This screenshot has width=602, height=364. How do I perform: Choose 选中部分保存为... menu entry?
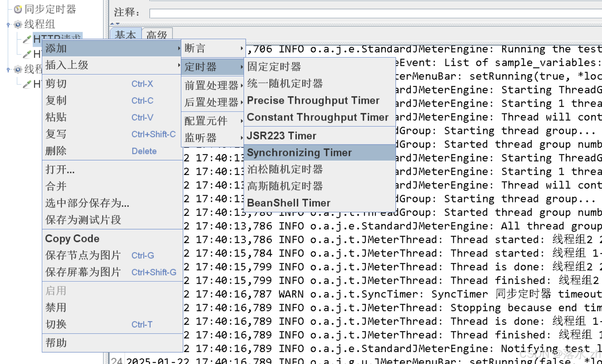[x=112, y=203]
